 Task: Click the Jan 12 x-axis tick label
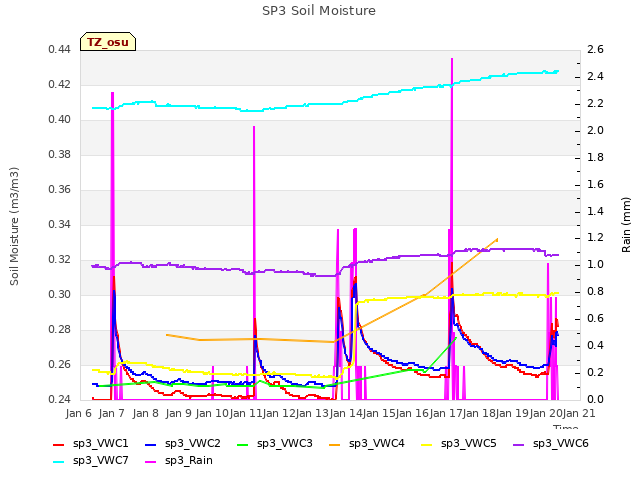[280, 413]
